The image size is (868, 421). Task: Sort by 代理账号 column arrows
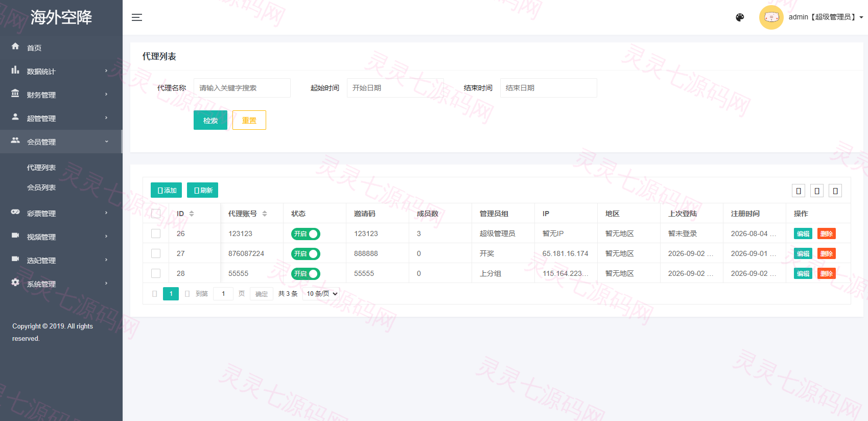pos(265,214)
